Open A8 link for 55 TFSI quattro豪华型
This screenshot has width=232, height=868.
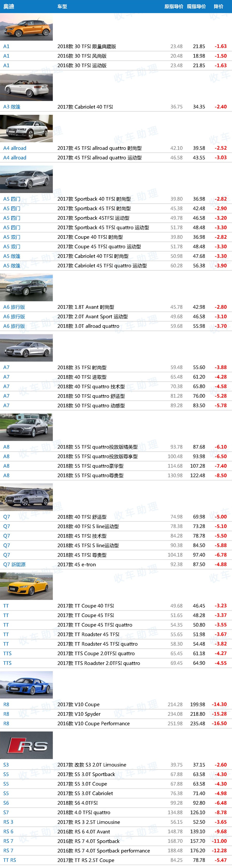(6, 466)
